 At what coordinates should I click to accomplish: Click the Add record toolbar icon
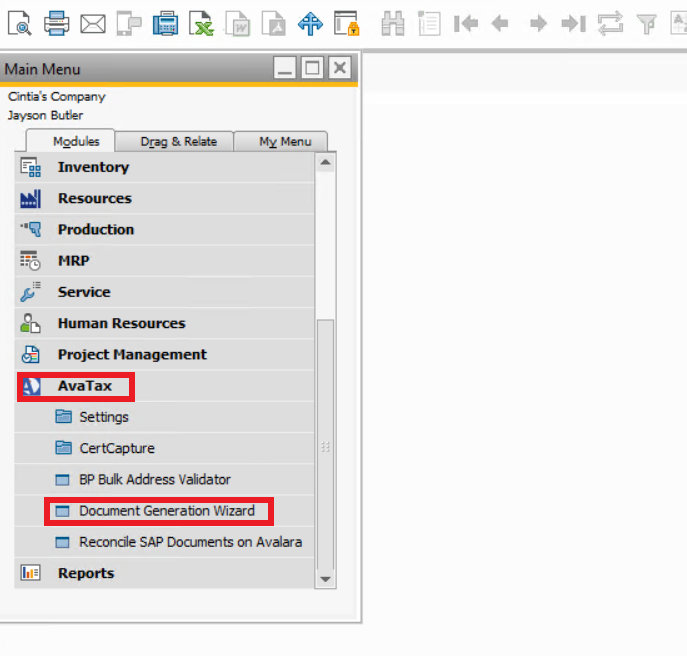[x=429, y=24]
